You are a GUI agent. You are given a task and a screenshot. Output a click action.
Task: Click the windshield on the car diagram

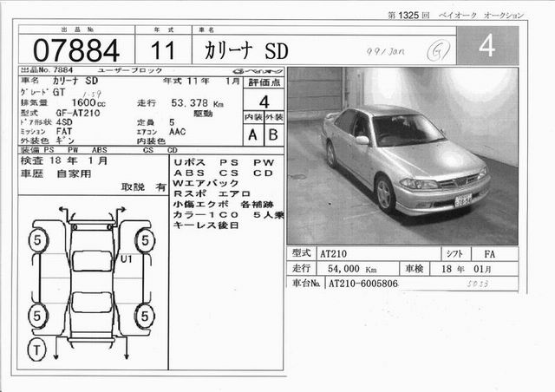coord(92,262)
